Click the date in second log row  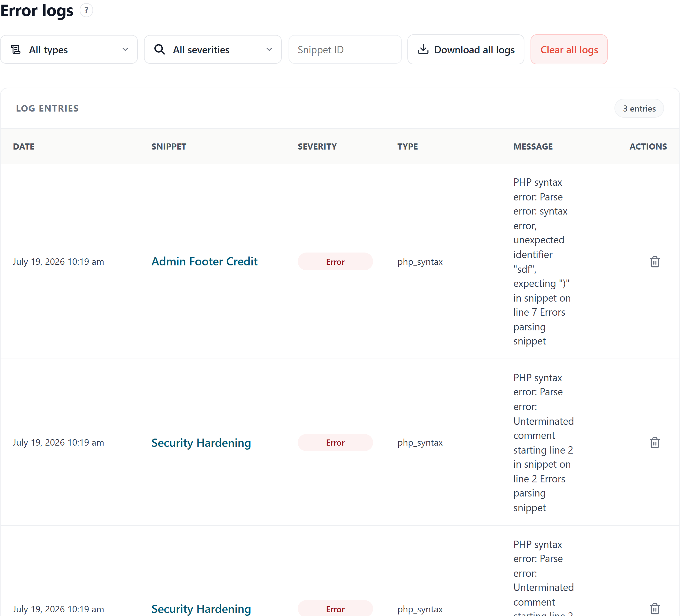click(59, 443)
